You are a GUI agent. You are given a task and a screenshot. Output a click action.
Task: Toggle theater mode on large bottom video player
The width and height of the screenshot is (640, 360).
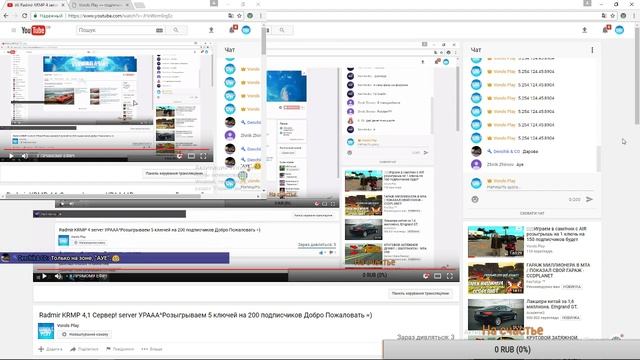[x=438, y=276]
